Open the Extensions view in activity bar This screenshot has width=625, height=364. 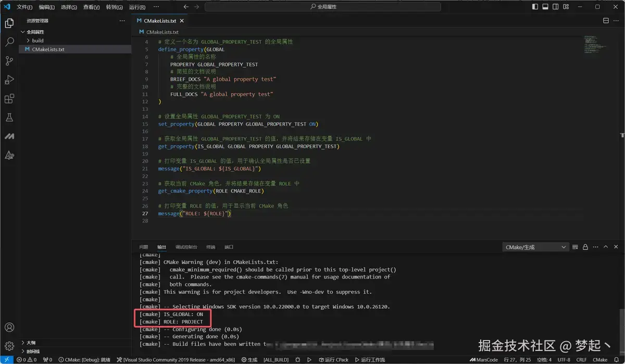click(x=9, y=98)
